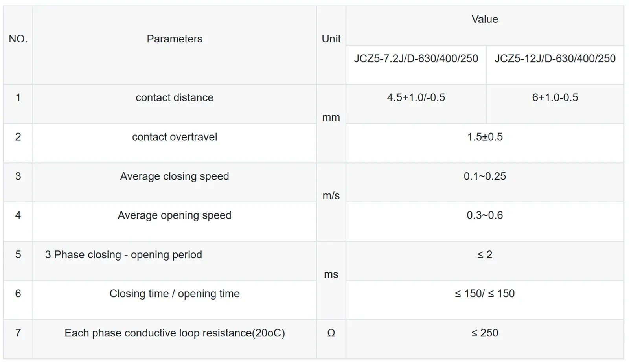
Task: Select the JCZ5-7.2J/D-630/400/250 model header
Action: pyautogui.click(x=416, y=59)
